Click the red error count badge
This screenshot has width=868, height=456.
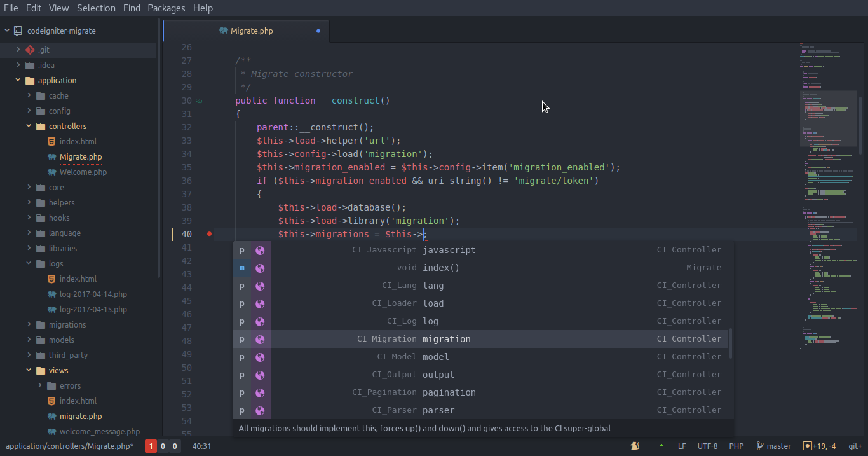(151, 446)
